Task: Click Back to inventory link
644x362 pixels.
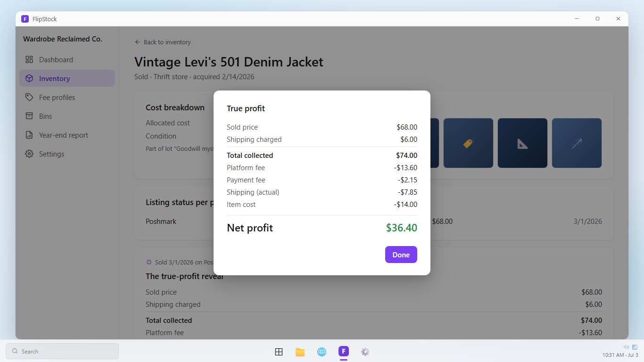Action: coord(163,42)
